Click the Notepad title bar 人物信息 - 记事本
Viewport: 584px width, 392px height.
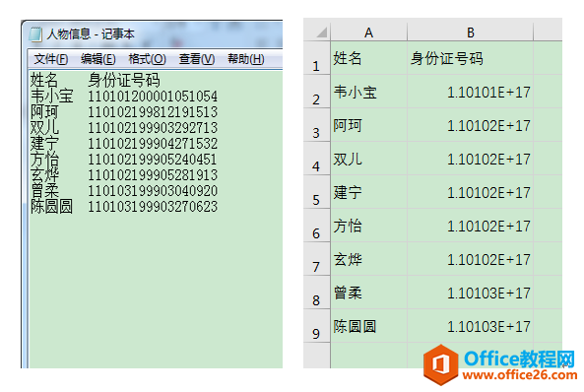coord(91,33)
